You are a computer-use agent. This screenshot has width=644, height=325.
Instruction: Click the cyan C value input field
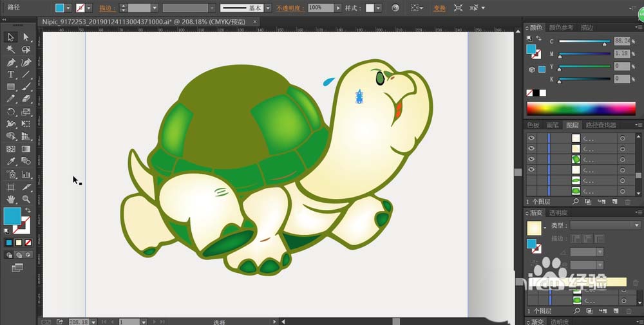point(621,41)
